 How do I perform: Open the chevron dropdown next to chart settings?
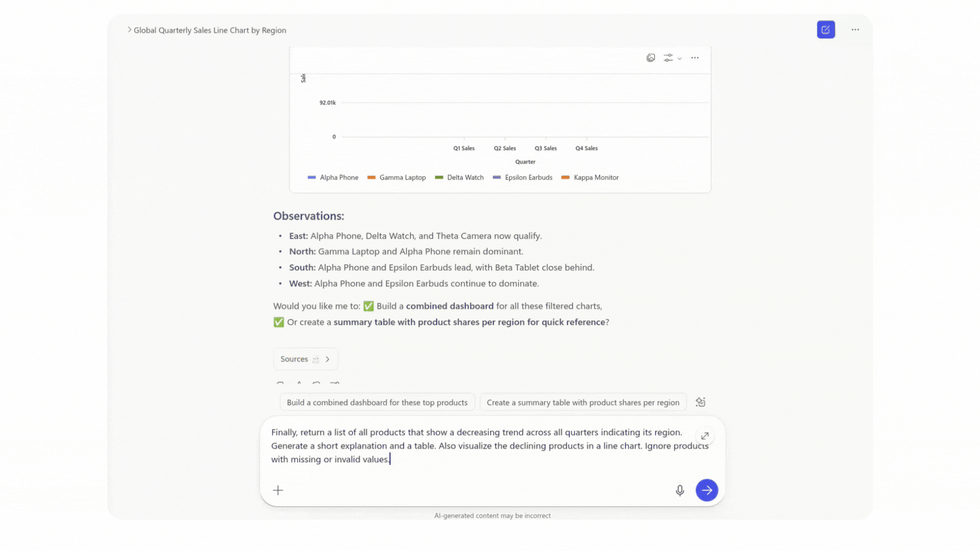point(680,58)
